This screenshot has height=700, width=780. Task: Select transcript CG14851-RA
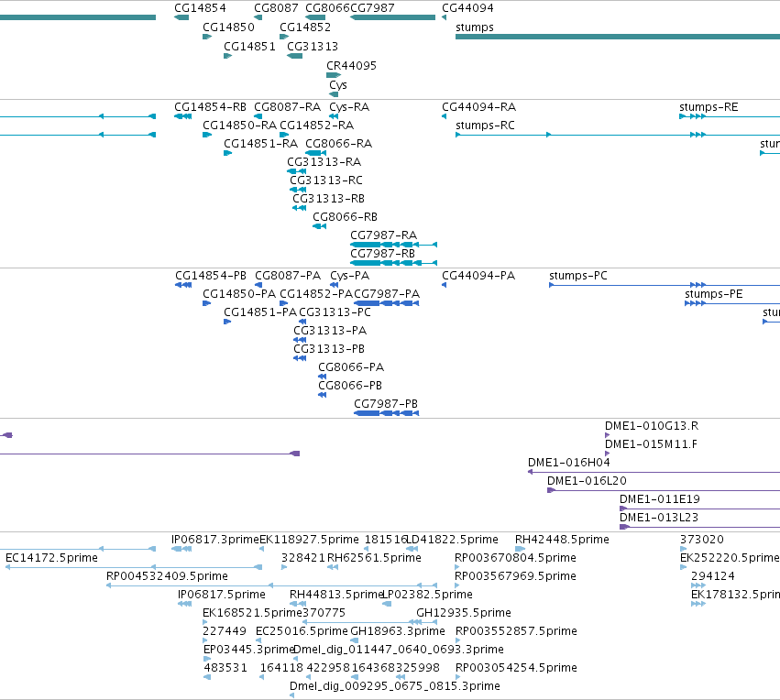point(260,144)
